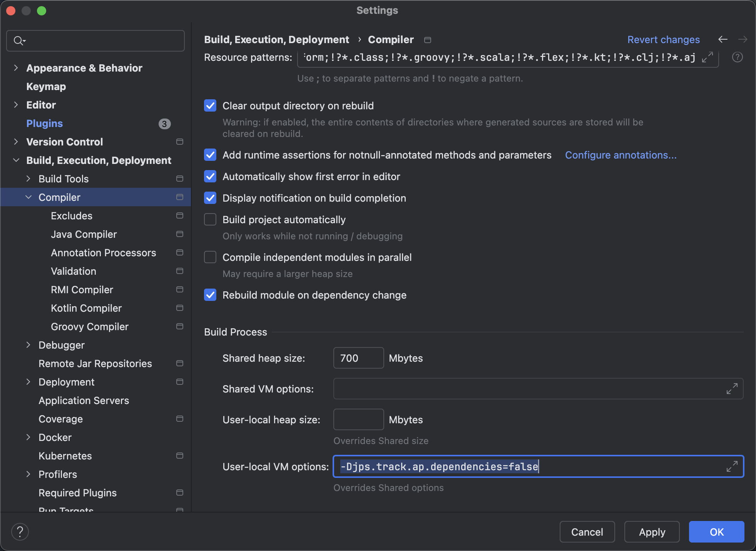Screen dimensions: 756x551
Task: Select Java Compiler in the tree
Action: (x=84, y=234)
